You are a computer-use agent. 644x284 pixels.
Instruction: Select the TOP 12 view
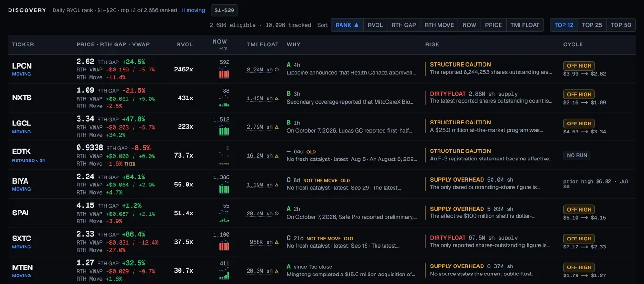pyautogui.click(x=564, y=25)
